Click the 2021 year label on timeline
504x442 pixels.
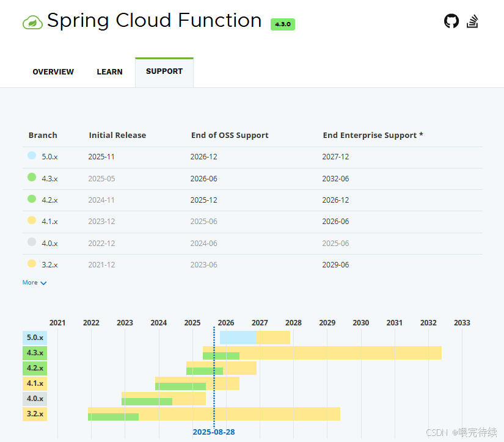pos(57,323)
